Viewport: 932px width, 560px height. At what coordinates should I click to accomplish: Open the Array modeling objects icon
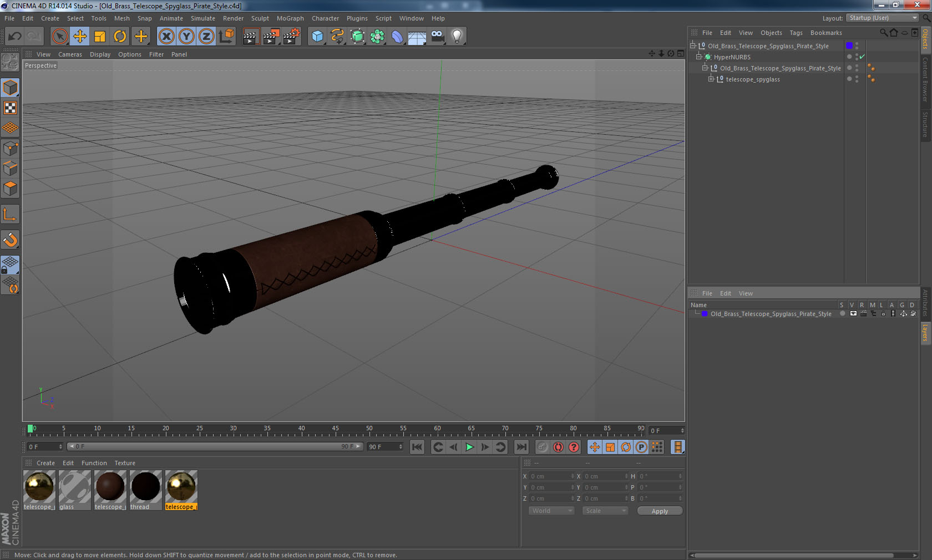coord(377,37)
